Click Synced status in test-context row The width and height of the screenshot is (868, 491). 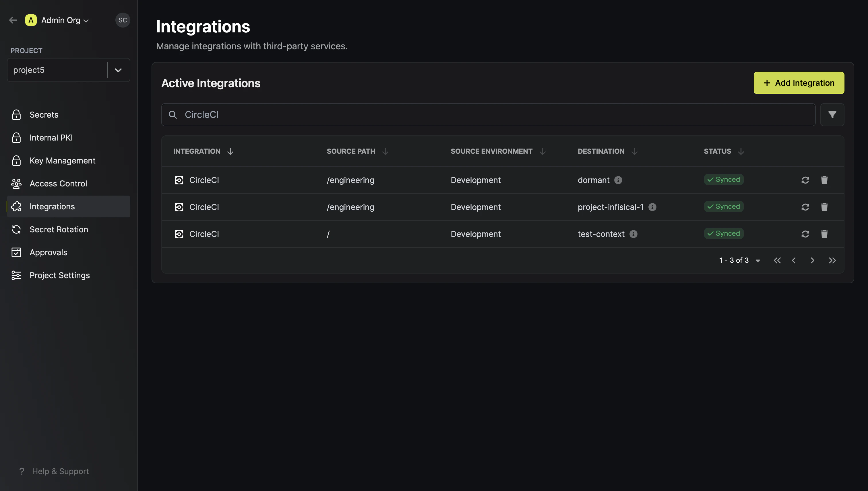click(x=724, y=233)
